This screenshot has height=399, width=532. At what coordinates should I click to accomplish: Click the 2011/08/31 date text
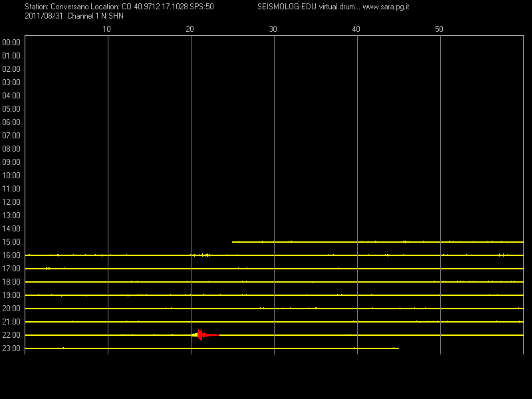(44, 16)
